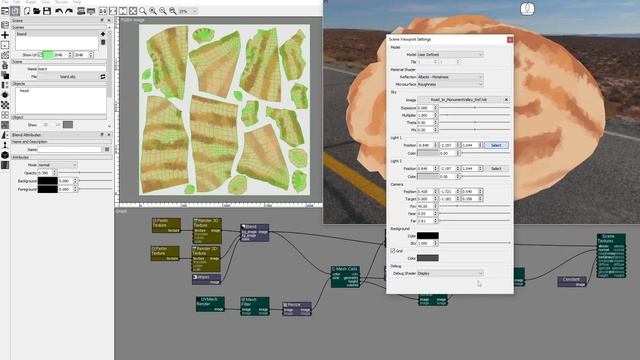Click the Undo arrow icon

[59, 11]
